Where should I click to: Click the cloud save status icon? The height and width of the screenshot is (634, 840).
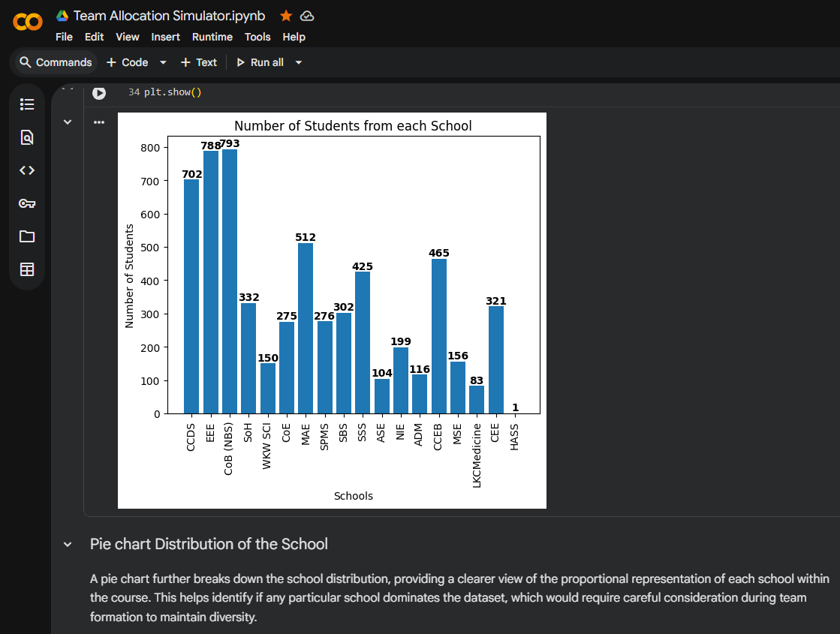306,16
